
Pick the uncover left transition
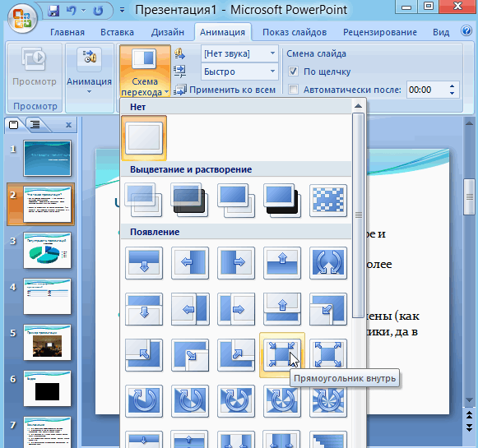coord(190,309)
